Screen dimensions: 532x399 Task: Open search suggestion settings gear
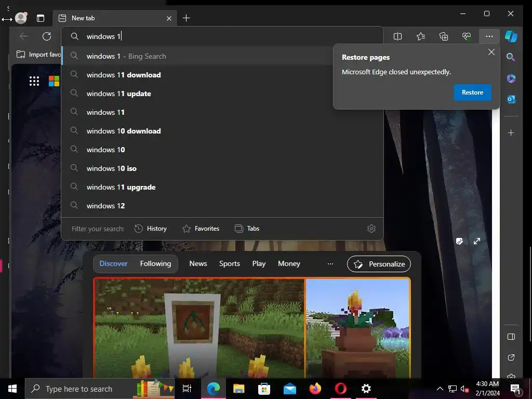click(x=371, y=229)
